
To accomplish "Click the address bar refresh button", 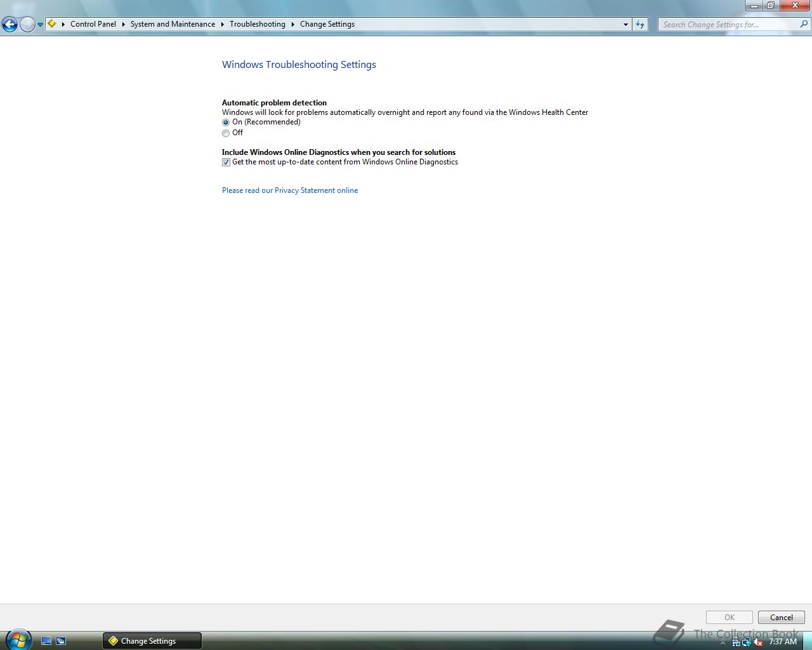I will coord(640,24).
